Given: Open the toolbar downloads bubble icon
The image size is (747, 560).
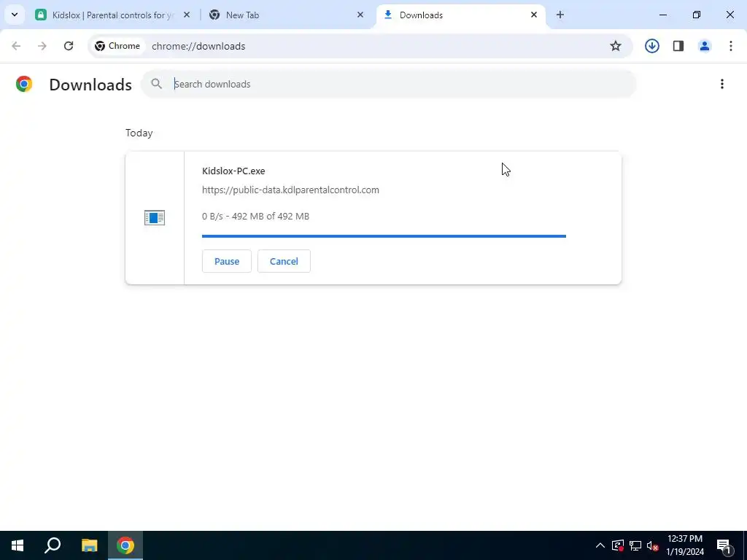Looking at the screenshot, I should pyautogui.click(x=651, y=46).
